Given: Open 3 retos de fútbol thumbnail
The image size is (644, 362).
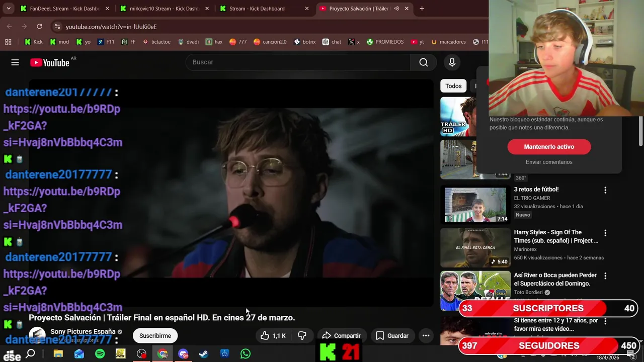Looking at the screenshot, I should [x=475, y=205].
